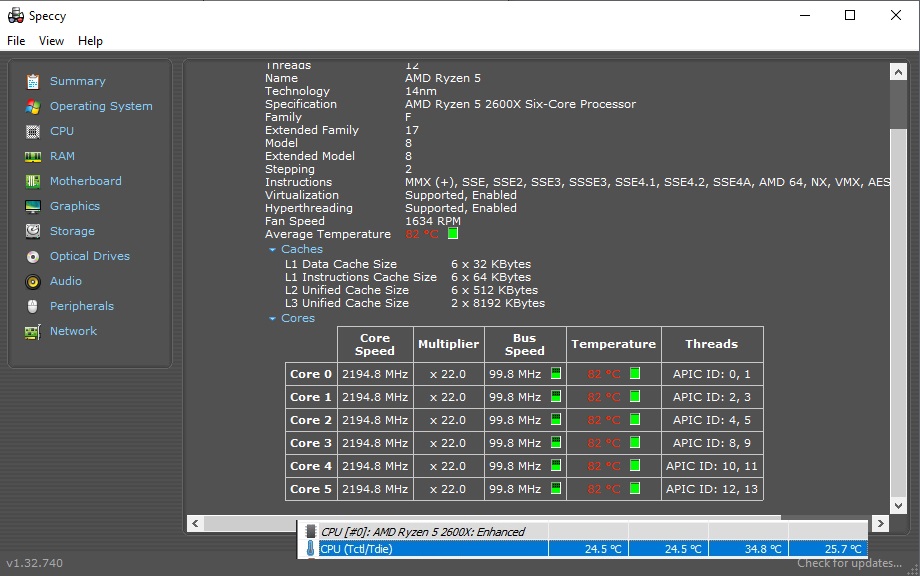Click the RAM stick icon in sidebar
This screenshot has height=576, width=920.
pyautogui.click(x=33, y=157)
